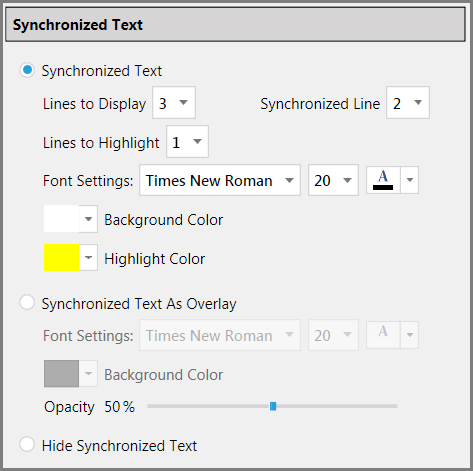
Task: Open the Lines to Display dropdown
Action: (x=174, y=103)
